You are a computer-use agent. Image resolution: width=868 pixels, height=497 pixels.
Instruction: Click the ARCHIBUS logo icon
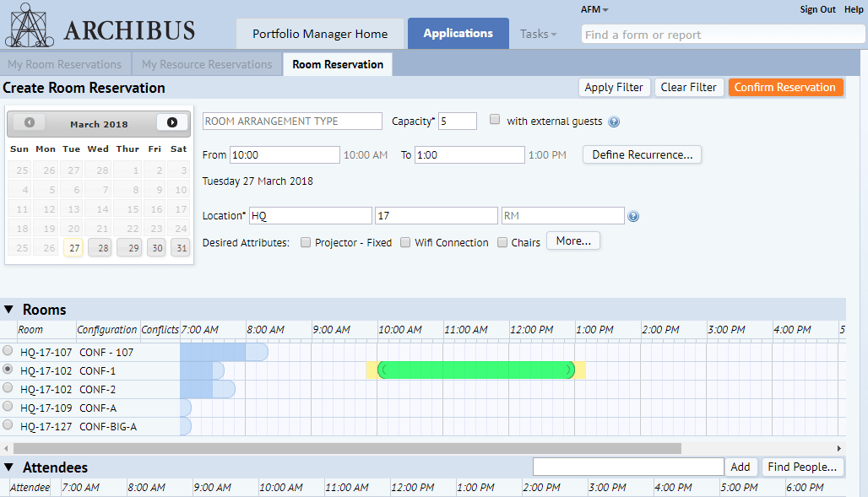(x=30, y=25)
